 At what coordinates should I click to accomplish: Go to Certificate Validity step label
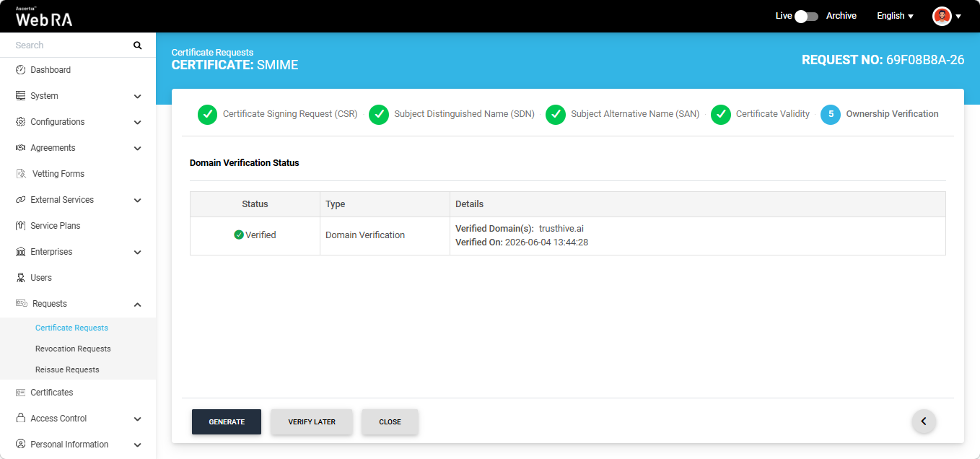[773, 114]
